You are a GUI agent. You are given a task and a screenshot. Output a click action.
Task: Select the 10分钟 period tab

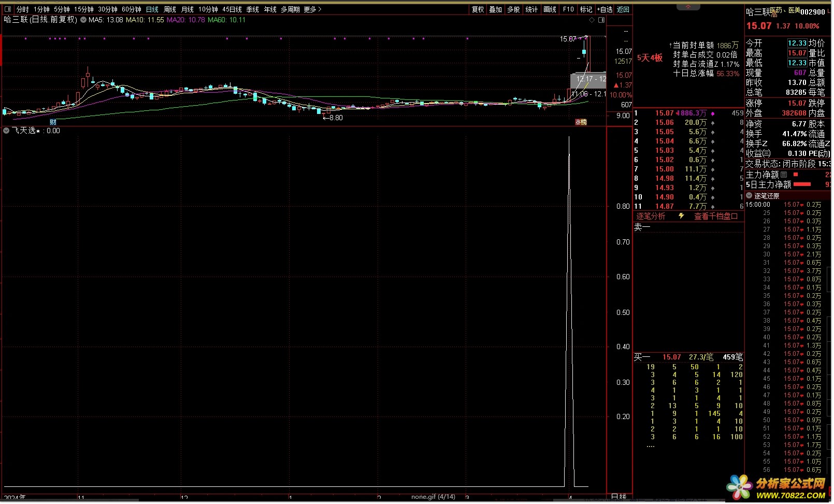[x=208, y=9]
